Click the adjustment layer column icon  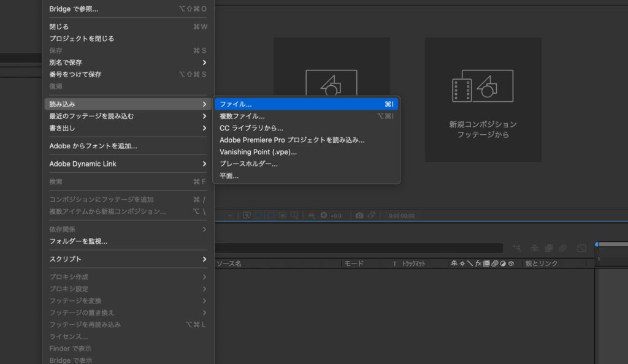click(502, 264)
